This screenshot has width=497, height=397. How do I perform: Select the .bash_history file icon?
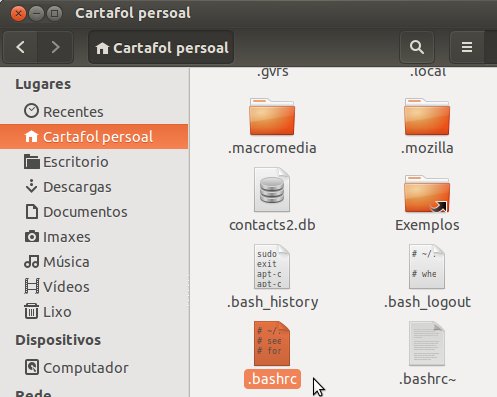click(x=272, y=266)
